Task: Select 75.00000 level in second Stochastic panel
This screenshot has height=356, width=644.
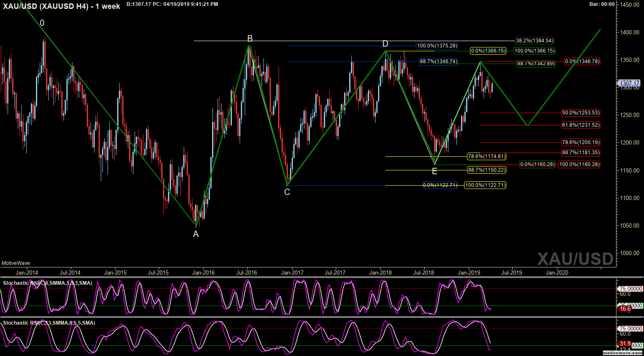Action: pos(630,328)
